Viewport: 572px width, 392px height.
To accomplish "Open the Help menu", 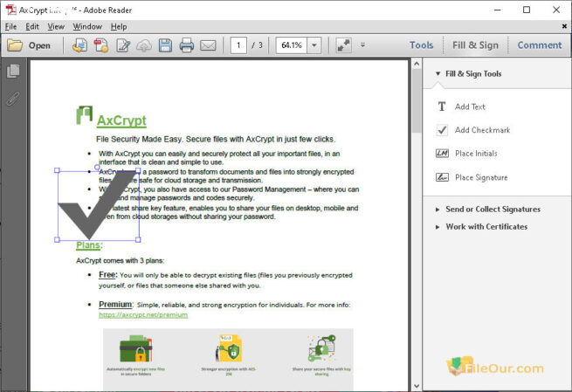I will coord(119,26).
